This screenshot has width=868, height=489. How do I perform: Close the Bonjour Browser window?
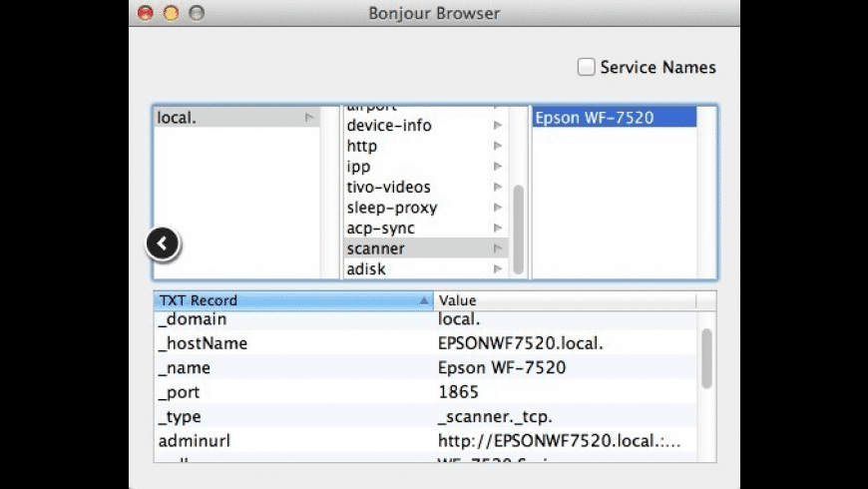(x=146, y=13)
